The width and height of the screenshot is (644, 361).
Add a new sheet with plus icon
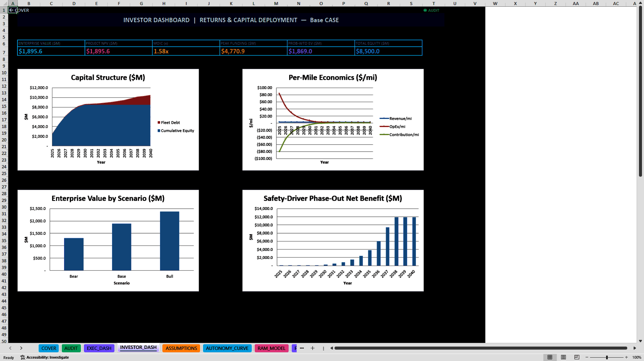click(x=313, y=348)
